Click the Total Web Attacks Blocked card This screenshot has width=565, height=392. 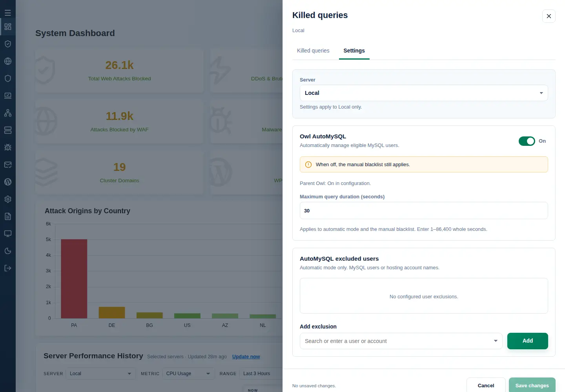120,71
